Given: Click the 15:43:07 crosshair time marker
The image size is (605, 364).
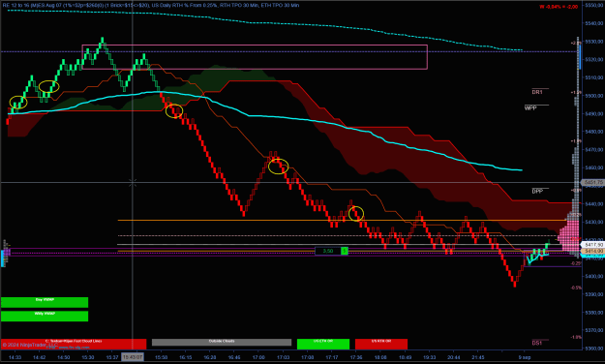Looking at the screenshot, I should click(133, 357).
